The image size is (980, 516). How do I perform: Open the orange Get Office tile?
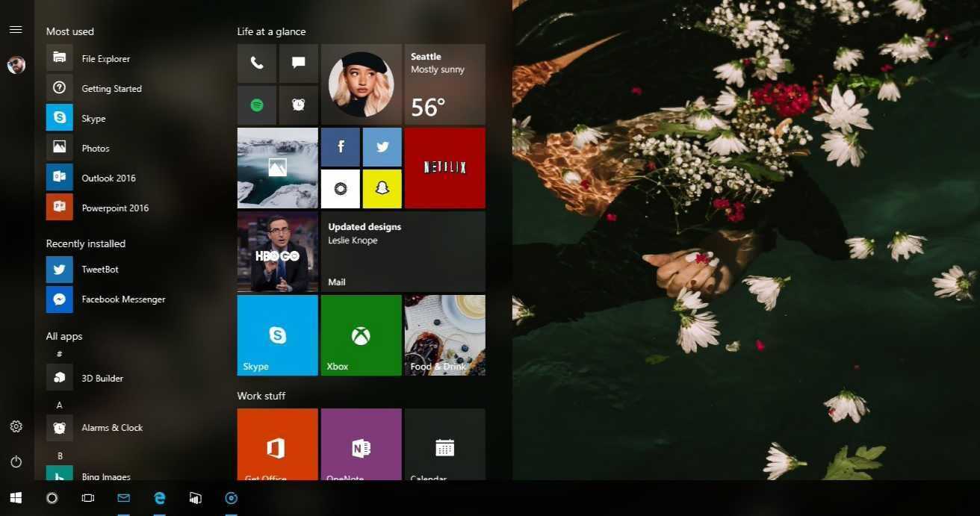click(278, 444)
